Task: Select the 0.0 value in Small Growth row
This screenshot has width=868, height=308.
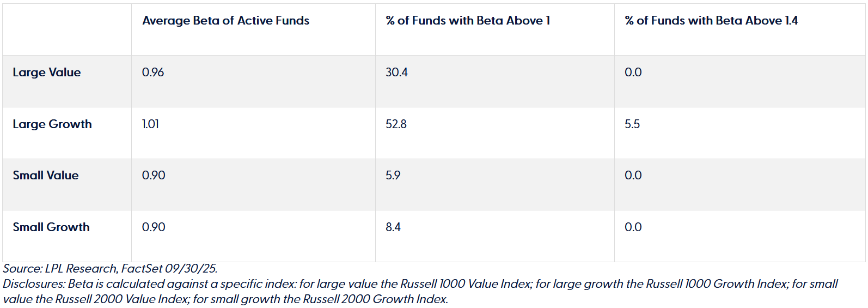Action: (x=633, y=227)
